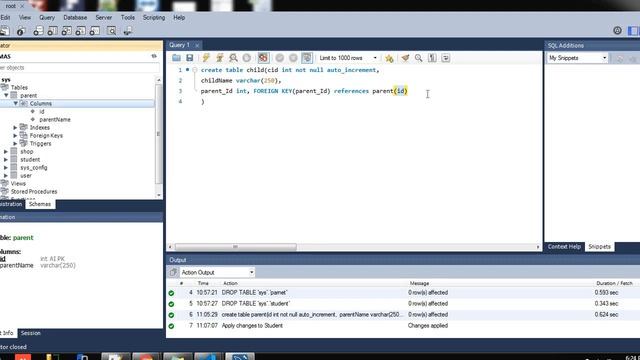The height and width of the screenshot is (360, 640).
Task: Select the Views node
Action: point(18,184)
